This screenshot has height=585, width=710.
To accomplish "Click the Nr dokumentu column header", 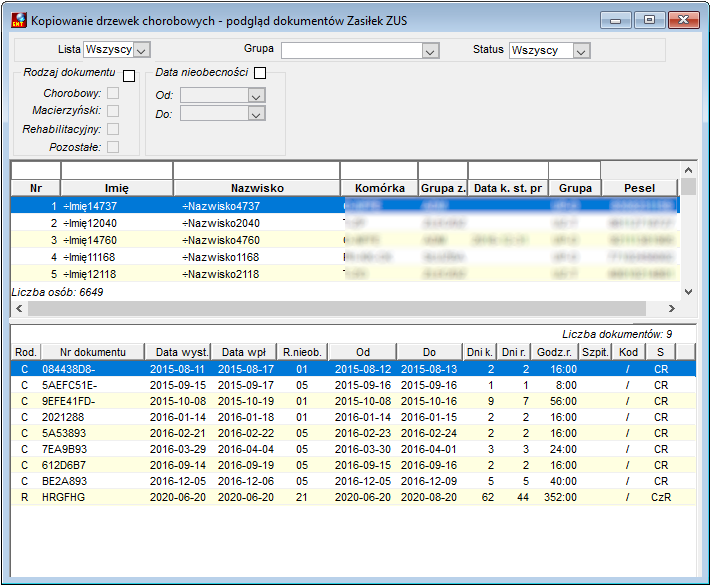I will [93, 352].
